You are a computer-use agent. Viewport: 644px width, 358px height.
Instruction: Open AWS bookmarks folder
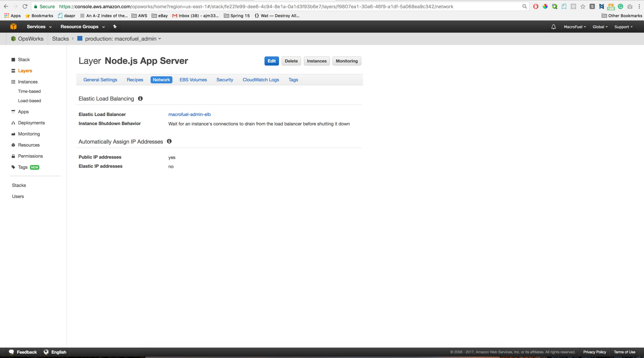tap(139, 16)
